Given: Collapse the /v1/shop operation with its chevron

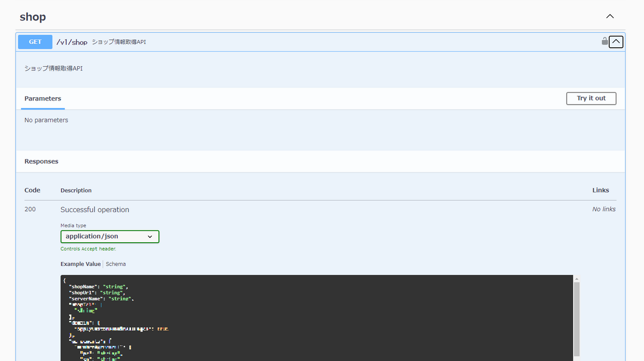Looking at the screenshot, I should pyautogui.click(x=616, y=41).
